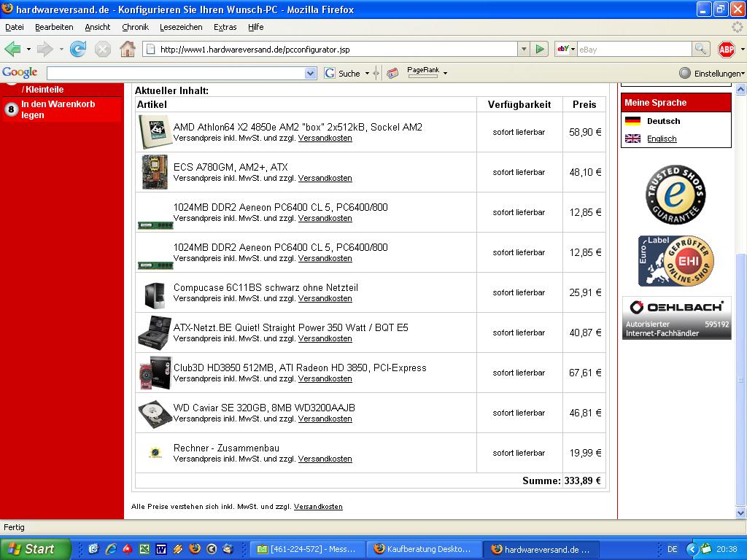Click the EHI Geprüfter Online-Shop badge

point(676,261)
